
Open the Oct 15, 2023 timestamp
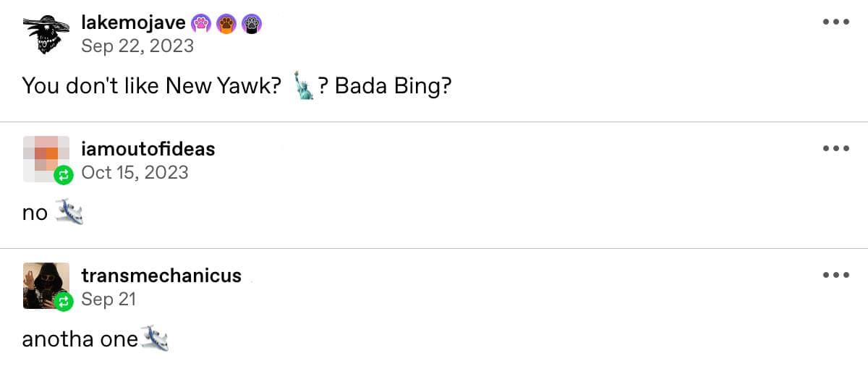(x=135, y=172)
